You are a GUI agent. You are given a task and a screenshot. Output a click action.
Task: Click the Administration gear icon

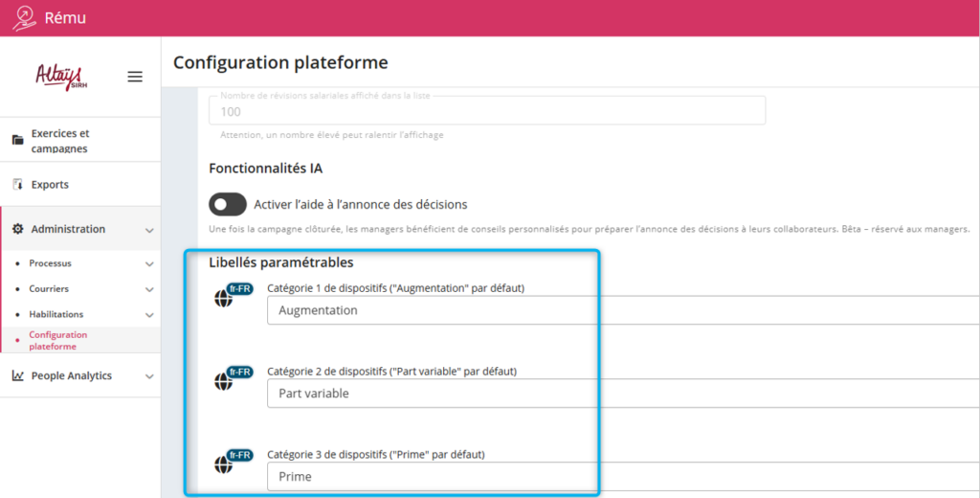[17, 230]
